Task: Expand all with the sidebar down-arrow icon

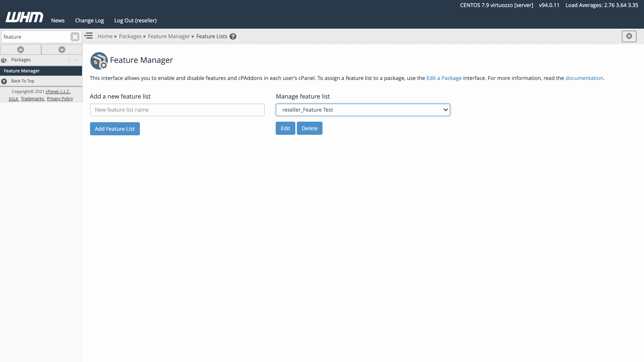Action: [x=62, y=50]
